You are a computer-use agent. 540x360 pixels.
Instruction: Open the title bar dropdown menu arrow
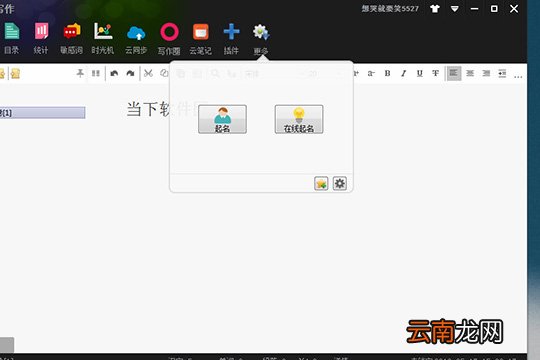pos(455,9)
